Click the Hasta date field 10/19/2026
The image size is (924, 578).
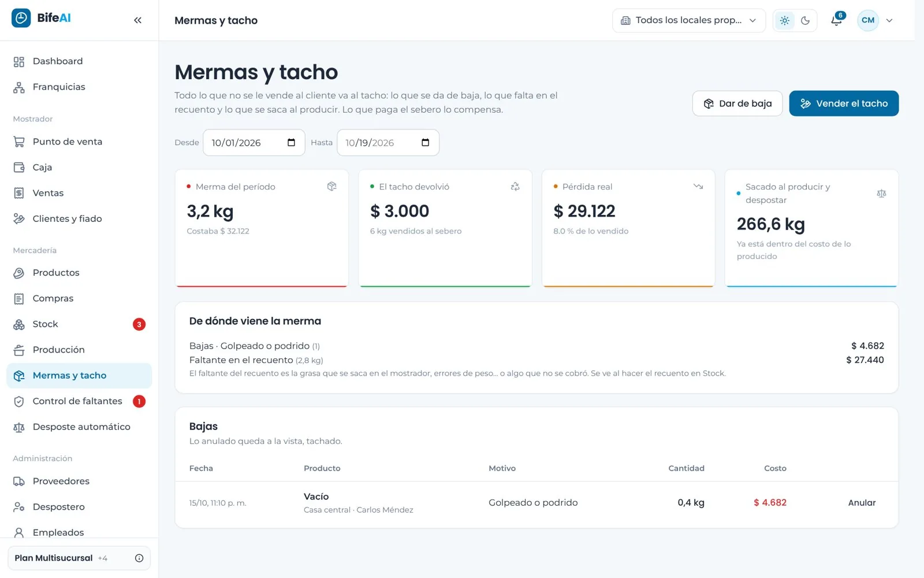tap(388, 143)
